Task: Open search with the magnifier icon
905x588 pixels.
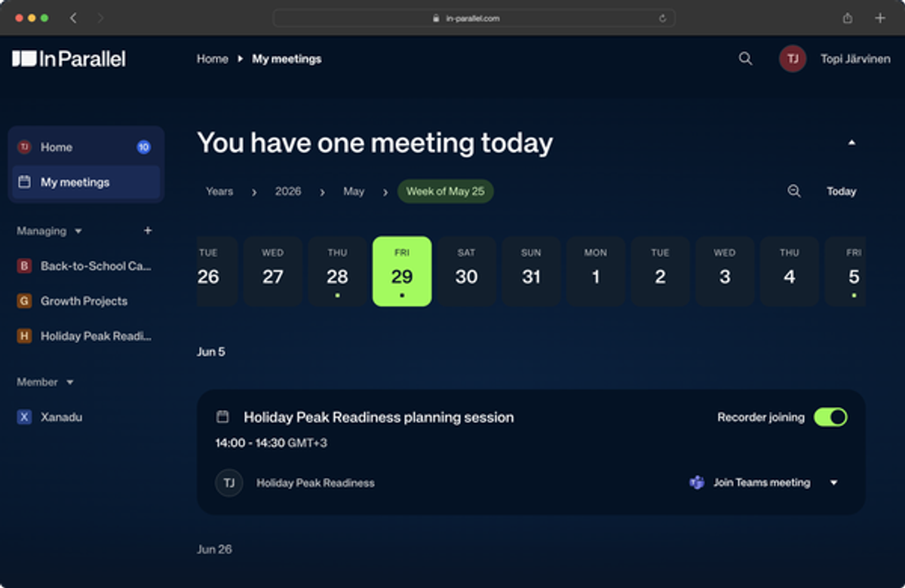Action: pos(745,59)
